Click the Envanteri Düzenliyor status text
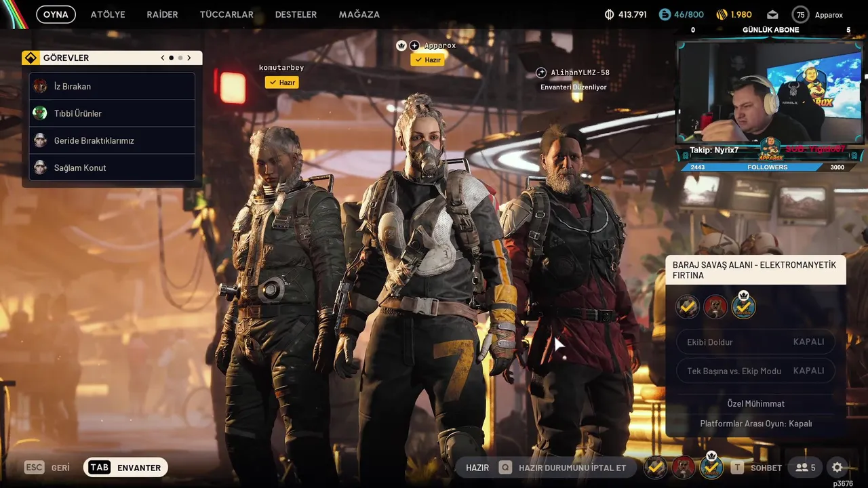Viewport: 868px width, 488px height. (574, 87)
